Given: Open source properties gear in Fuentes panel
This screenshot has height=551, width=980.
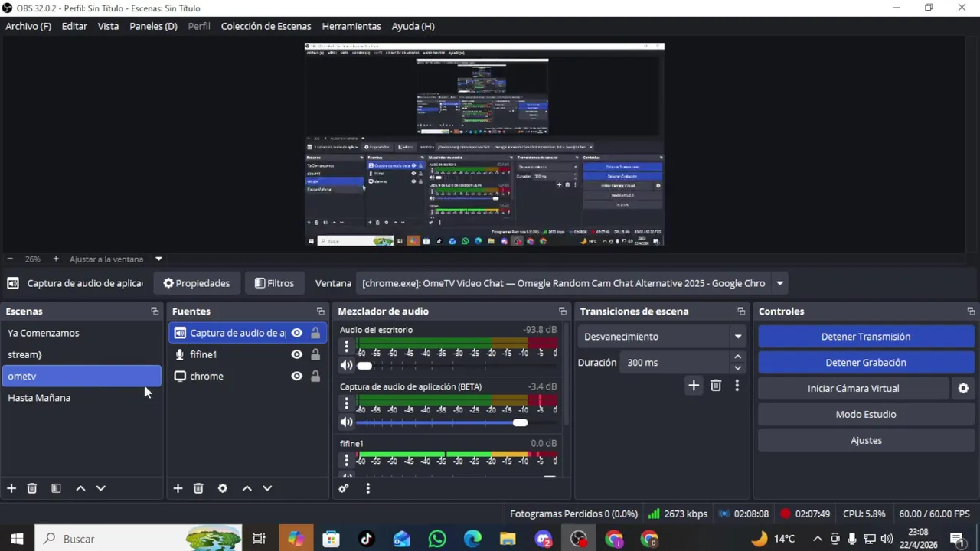Looking at the screenshot, I should click(x=223, y=488).
